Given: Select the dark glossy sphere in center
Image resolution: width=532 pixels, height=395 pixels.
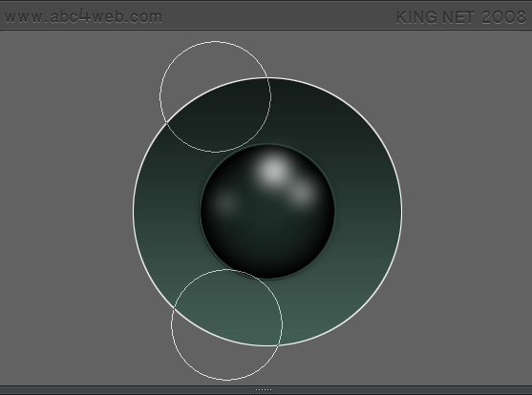Looking at the screenshot, I should [x=267, y=212].
